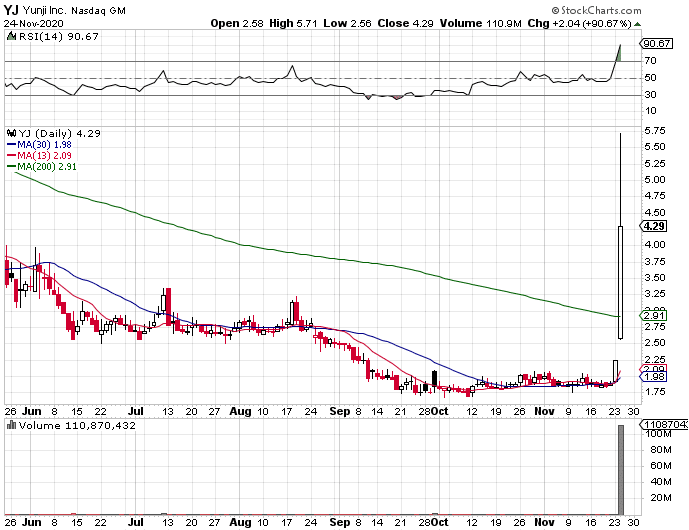Screen dimensions: 689x530
Task: Click the green up-arrow after the Chg percentage
Action: coord(638,24)
